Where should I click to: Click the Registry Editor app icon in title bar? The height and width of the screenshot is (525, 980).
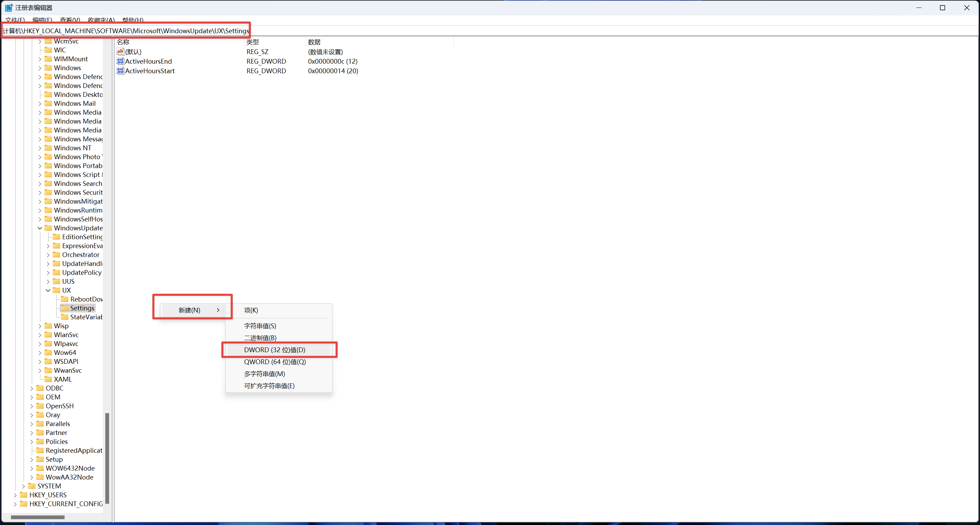pos(8,8)
